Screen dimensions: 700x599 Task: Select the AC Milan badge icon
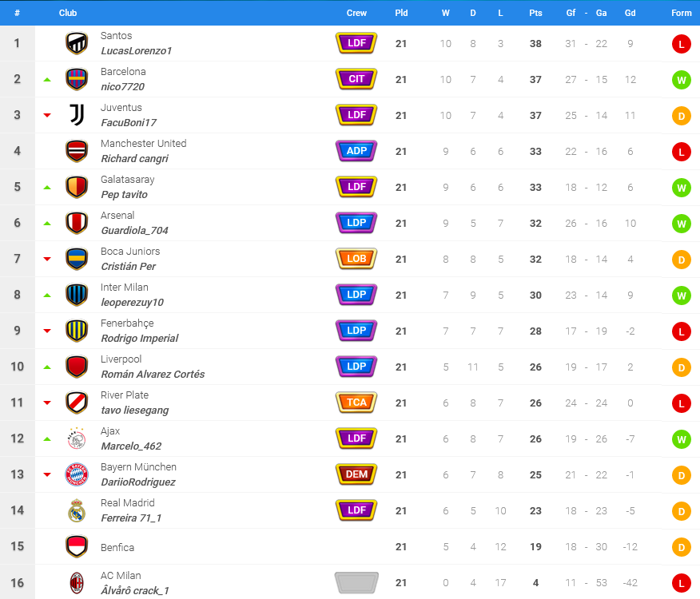pos(77,583)
